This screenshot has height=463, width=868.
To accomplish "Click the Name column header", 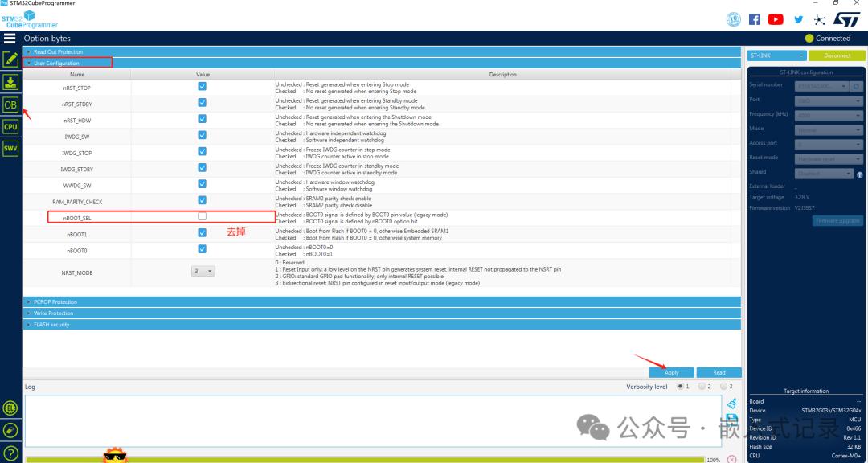I will (77, 74).
